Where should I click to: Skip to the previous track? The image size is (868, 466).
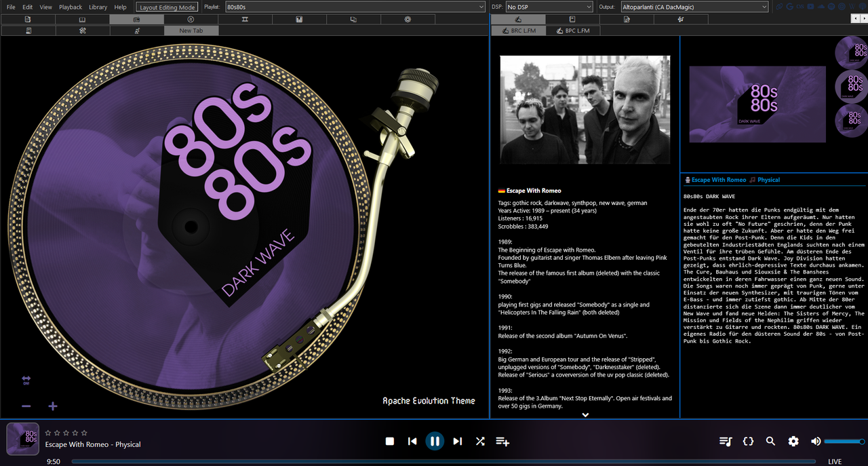pos(412,441)
